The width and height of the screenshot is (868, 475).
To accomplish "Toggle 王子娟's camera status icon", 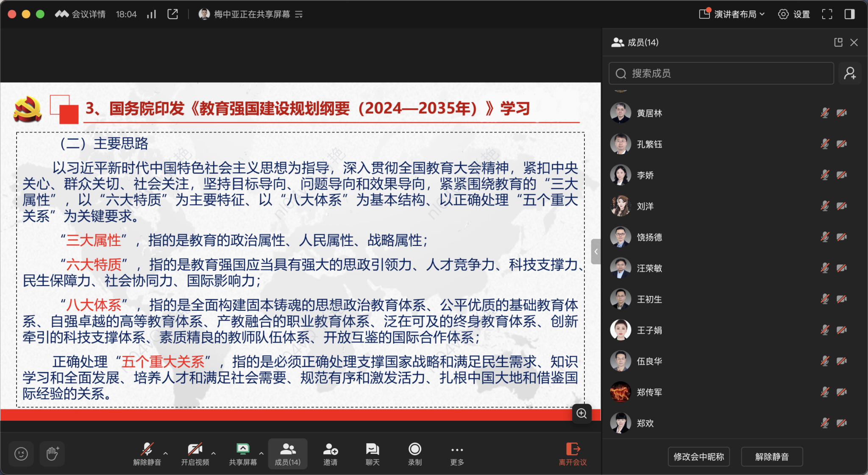I will point(841,330).
